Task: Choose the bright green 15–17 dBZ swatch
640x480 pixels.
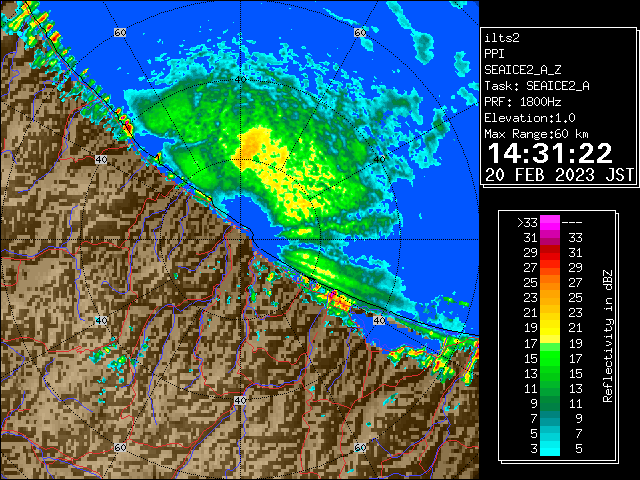Action: (x=550, y=358)
